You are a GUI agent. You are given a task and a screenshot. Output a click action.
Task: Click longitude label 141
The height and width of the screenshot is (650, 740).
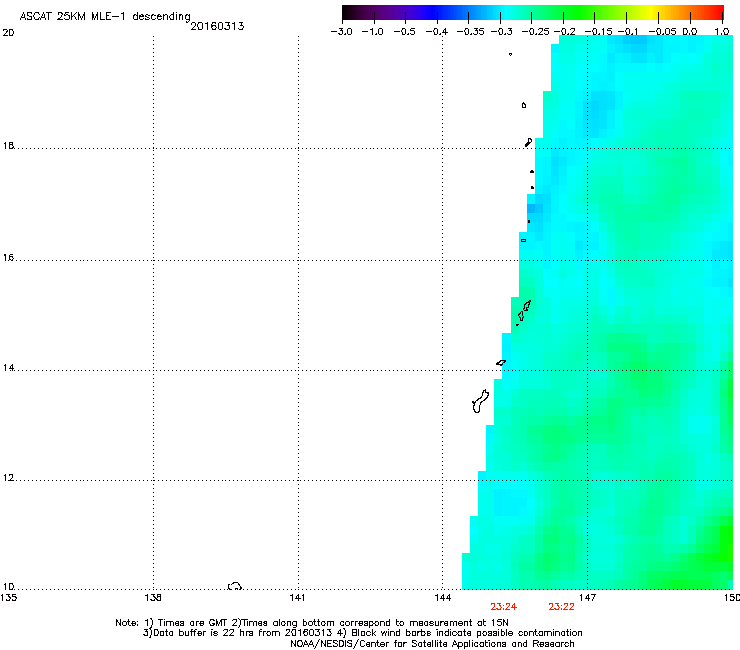pos(297,598)
